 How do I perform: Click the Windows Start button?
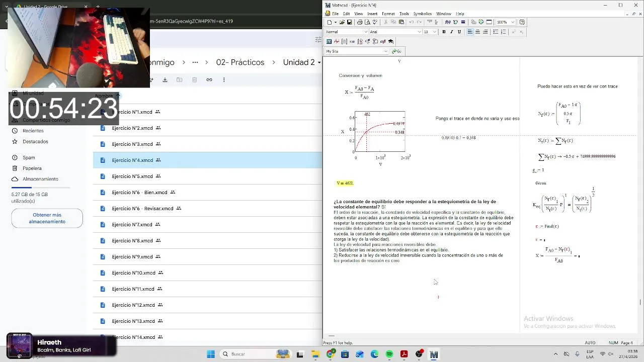(211, 354)
